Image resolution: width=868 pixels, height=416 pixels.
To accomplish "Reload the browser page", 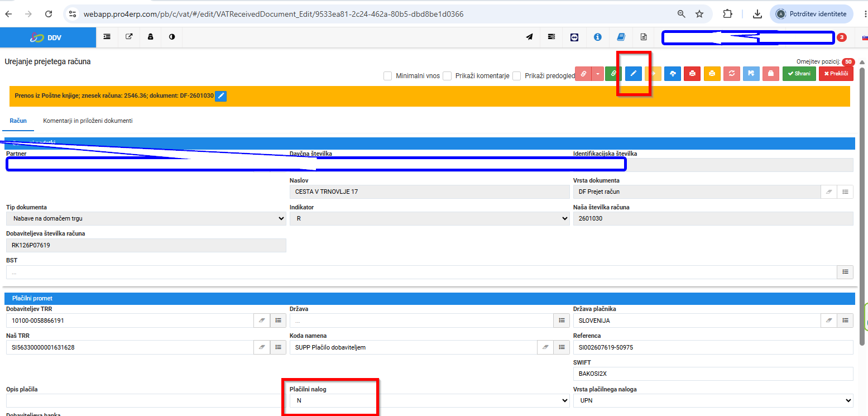I will (x=49, y=14).
